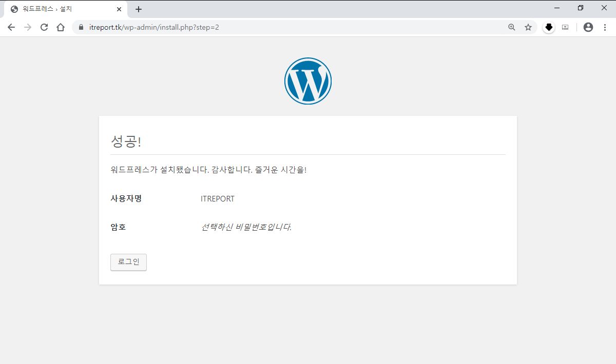Click the 암호 label

coord(118,227)
